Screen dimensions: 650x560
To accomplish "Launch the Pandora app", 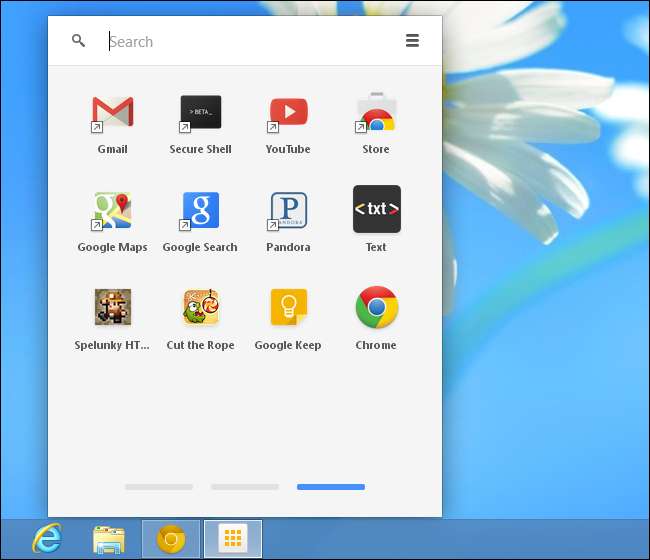I will pos(288,210).
